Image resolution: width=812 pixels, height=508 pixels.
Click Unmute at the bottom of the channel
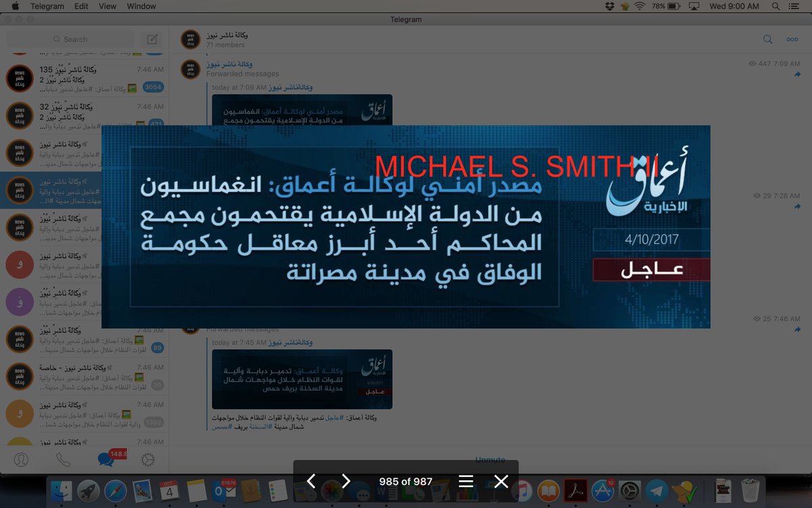coord(490,460)
